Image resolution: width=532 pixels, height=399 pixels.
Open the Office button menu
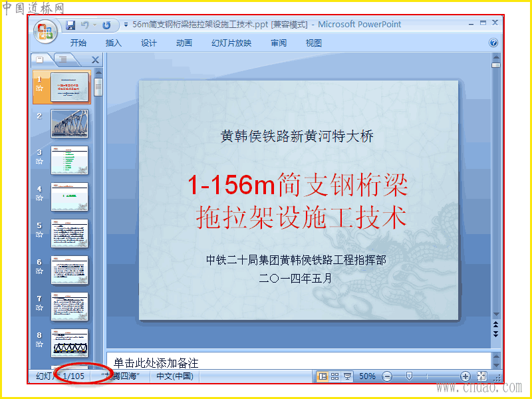tap(45, 32)
